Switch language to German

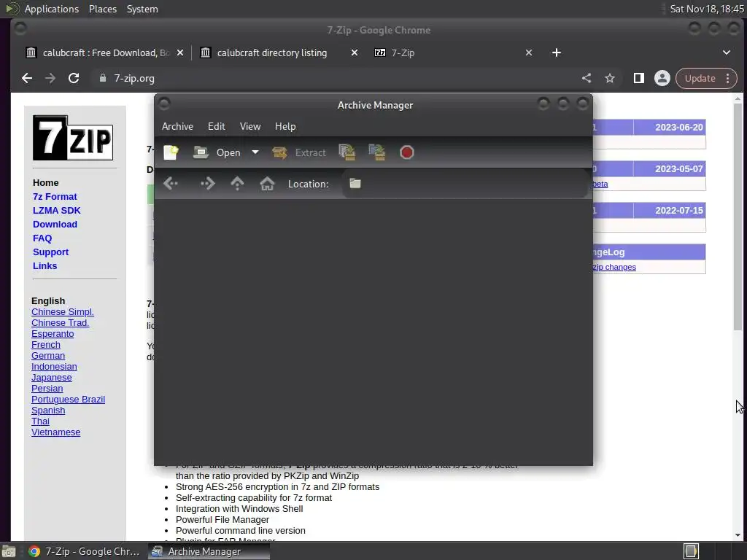pyautogui.click(x=48, y=356)
